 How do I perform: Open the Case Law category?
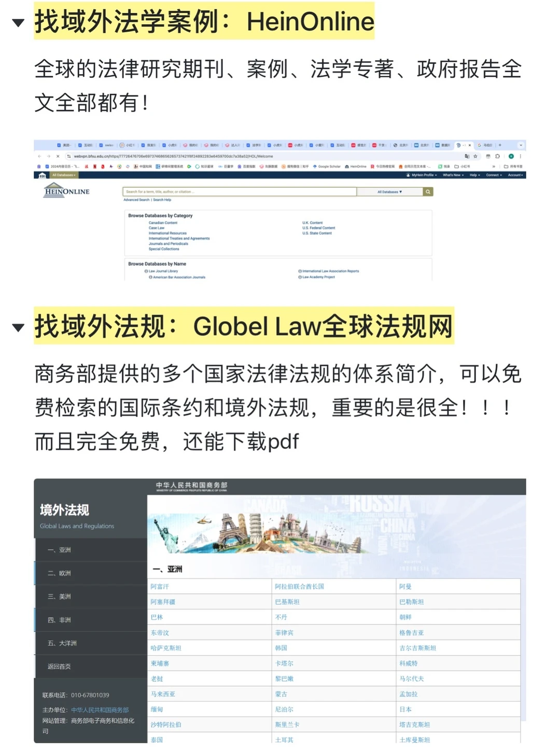[x=157, y=228]
